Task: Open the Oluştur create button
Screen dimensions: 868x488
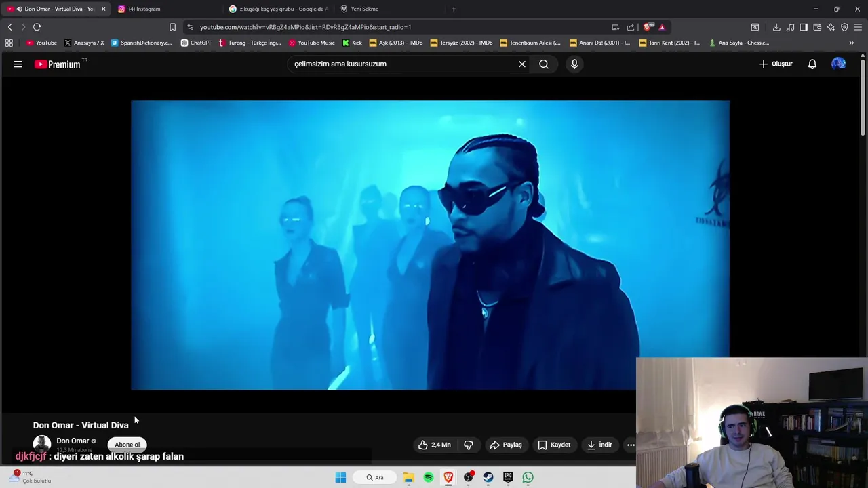Action: (776, 64)
